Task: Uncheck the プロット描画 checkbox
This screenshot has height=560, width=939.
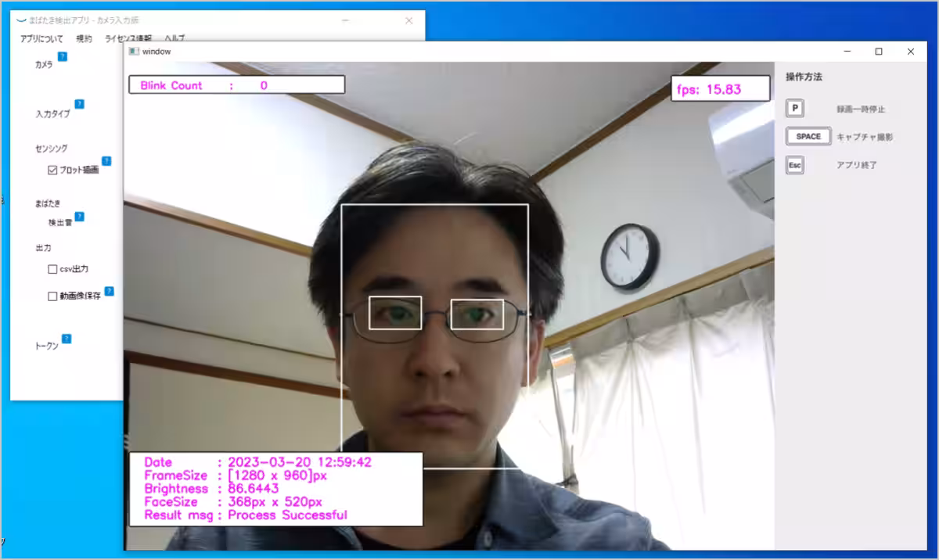Action: [52, 170]
